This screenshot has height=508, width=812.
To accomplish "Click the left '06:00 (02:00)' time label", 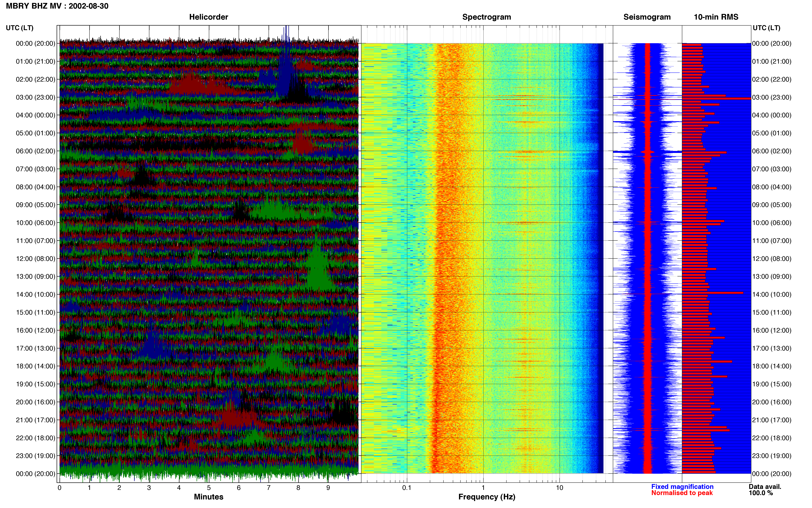I will pyautogui.click(x=36, y=151).
